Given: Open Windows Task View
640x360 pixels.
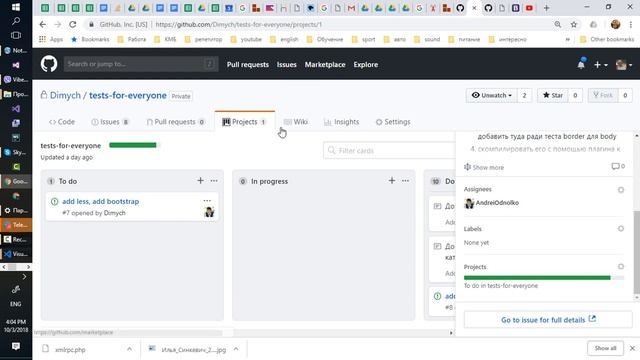Looking at the screenshot, I should click(16, 35).
